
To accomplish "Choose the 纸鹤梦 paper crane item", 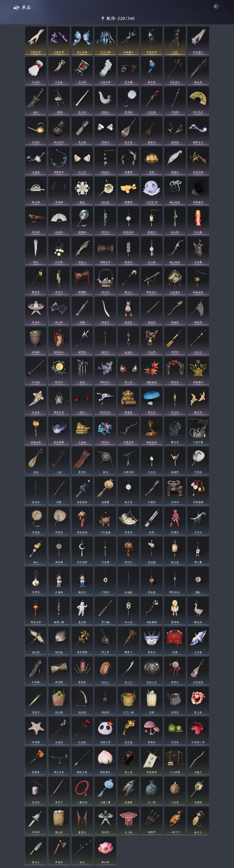I will [175, 461].
